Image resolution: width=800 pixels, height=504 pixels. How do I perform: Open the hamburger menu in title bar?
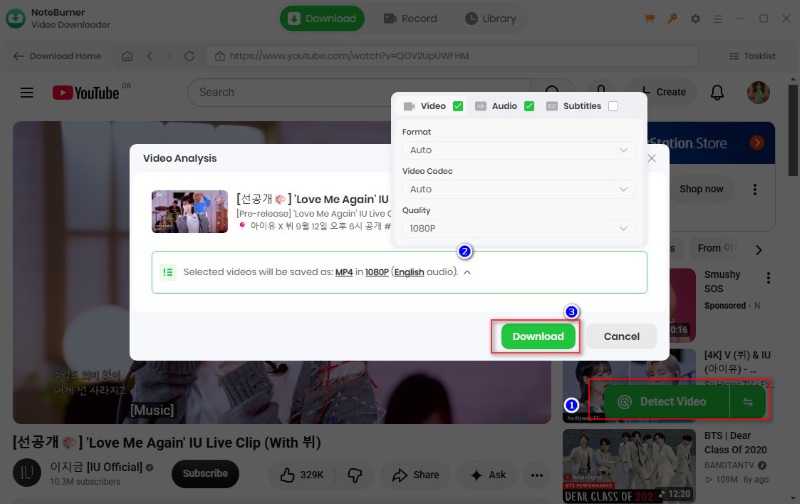pyautogui.click(x=718, y=19)
